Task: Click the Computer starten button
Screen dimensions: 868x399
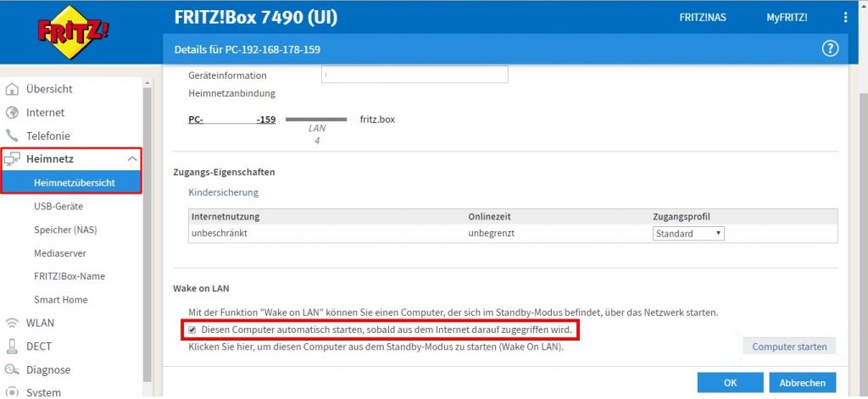Action: point(789,347)
